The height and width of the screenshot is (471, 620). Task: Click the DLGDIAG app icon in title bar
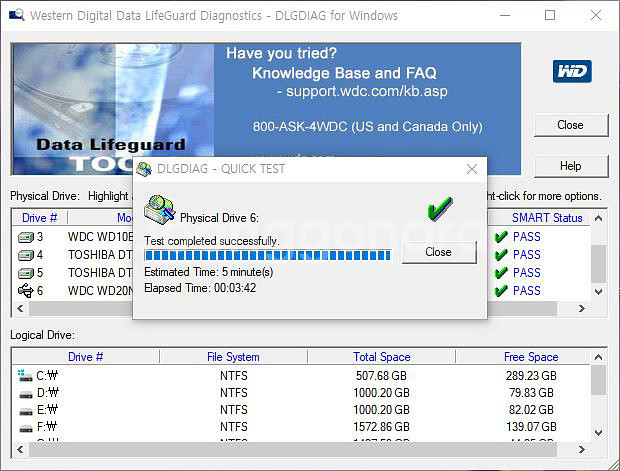[x=17, y=15]
